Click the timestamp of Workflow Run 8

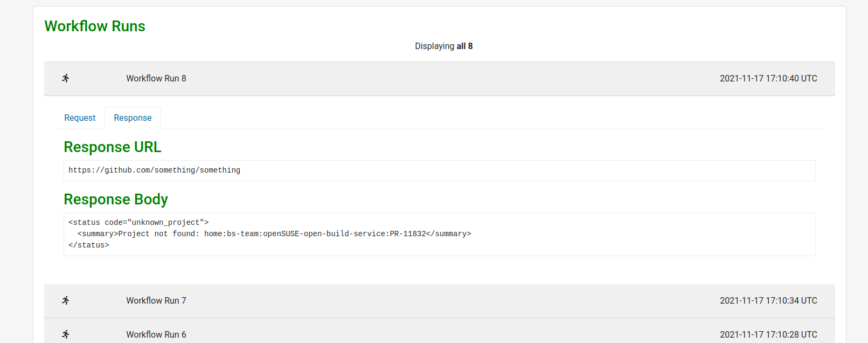click(x=769, y=78)
